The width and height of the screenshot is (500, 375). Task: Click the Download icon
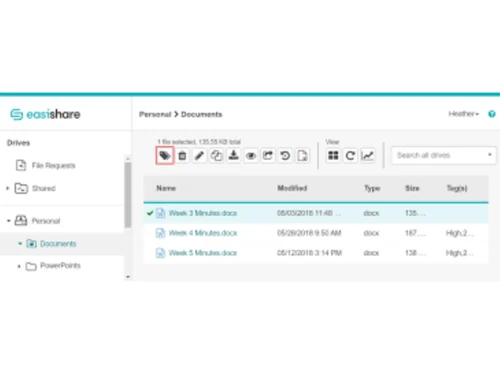coord(234,156)
